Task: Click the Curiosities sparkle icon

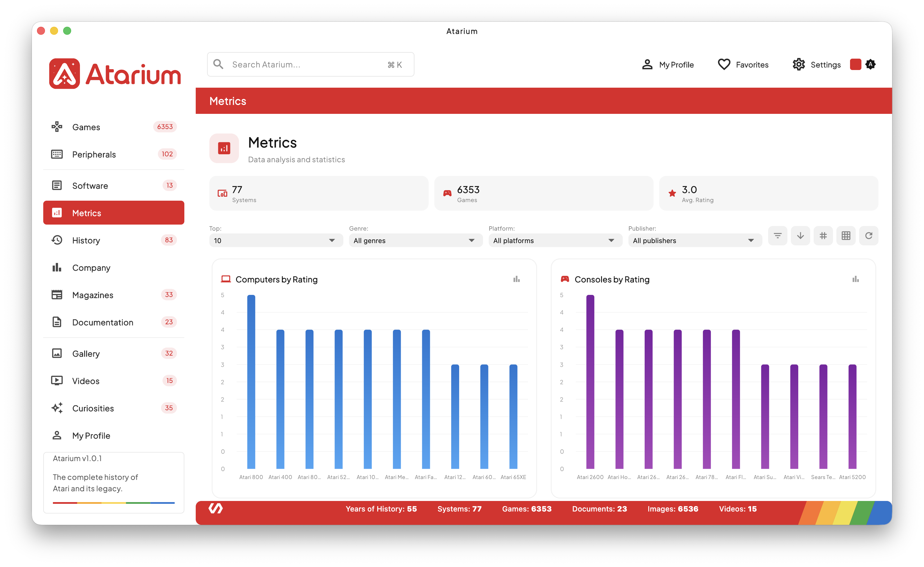Action: pyautogui.click(x=57, y=408)
